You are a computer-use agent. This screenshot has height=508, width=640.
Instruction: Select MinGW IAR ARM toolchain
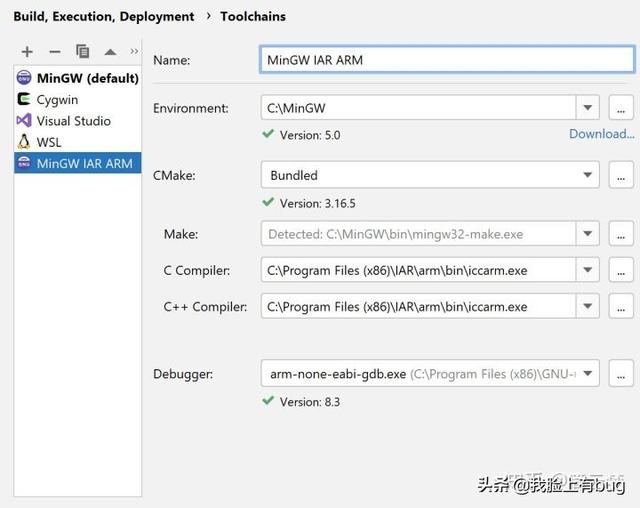pos(78,163)
